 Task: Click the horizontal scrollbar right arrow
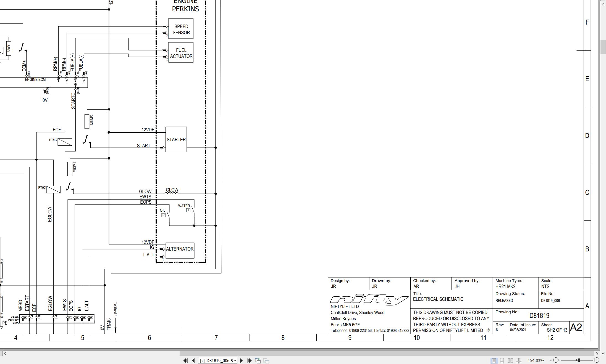(597, 354)
